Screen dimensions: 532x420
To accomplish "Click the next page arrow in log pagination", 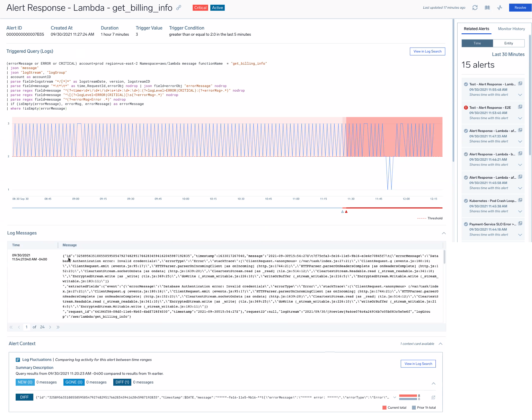I will pyautogui.click(x=50, y=327).
